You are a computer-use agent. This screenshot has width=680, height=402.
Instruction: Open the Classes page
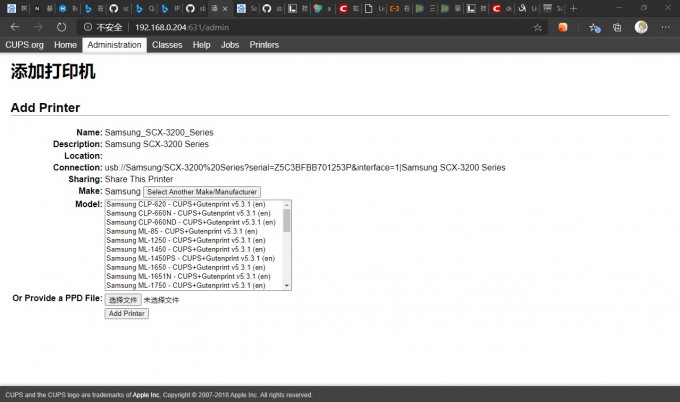[x=167, y=45]
